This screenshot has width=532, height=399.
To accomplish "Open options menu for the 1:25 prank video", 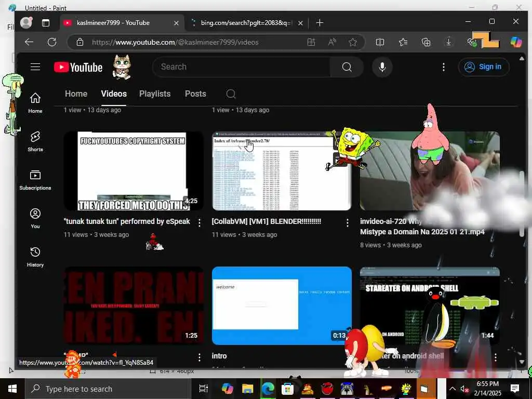I will click(199, 357).
